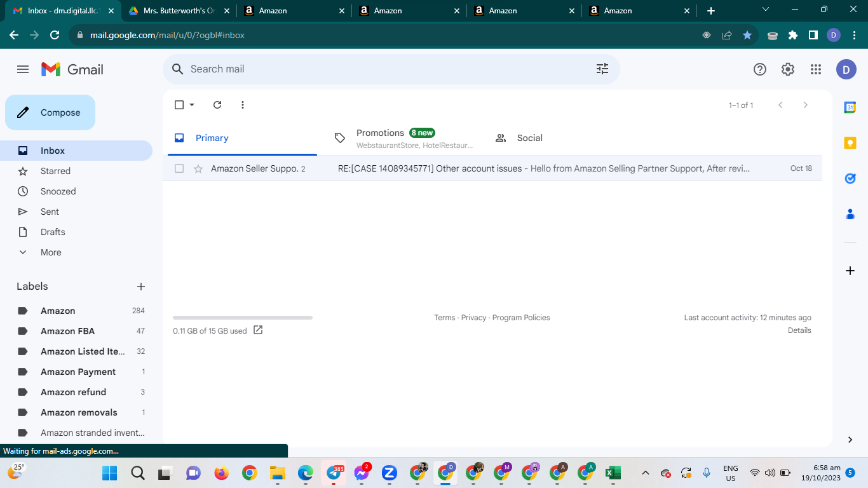Refresh the inbox message list
The height and width of the screenshot is (488, 868).
(217, 105)
